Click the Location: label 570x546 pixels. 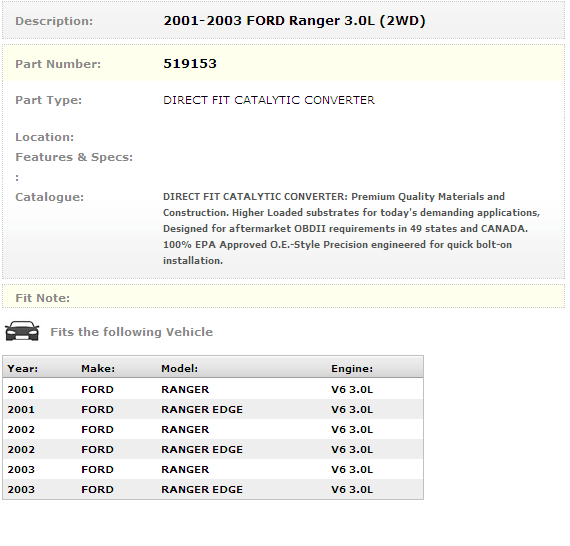pos(44,137)
